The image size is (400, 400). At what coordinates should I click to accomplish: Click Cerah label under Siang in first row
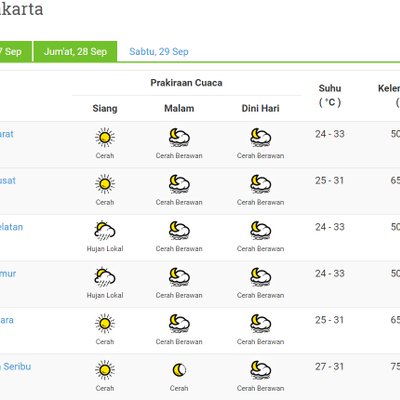point(105,156)
